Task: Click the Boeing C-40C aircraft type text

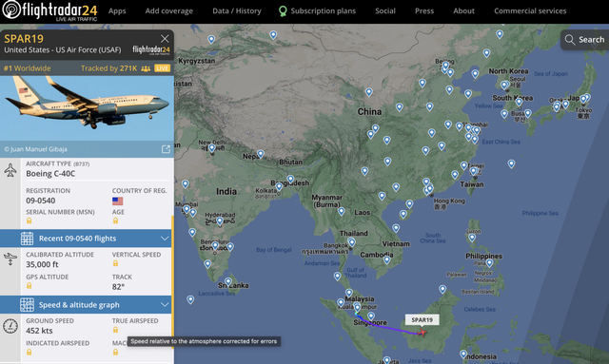Action: [50, 174]
